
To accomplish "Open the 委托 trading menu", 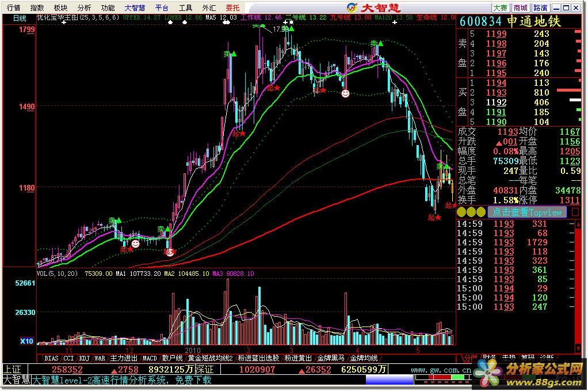I will click(x=232, y=7).
